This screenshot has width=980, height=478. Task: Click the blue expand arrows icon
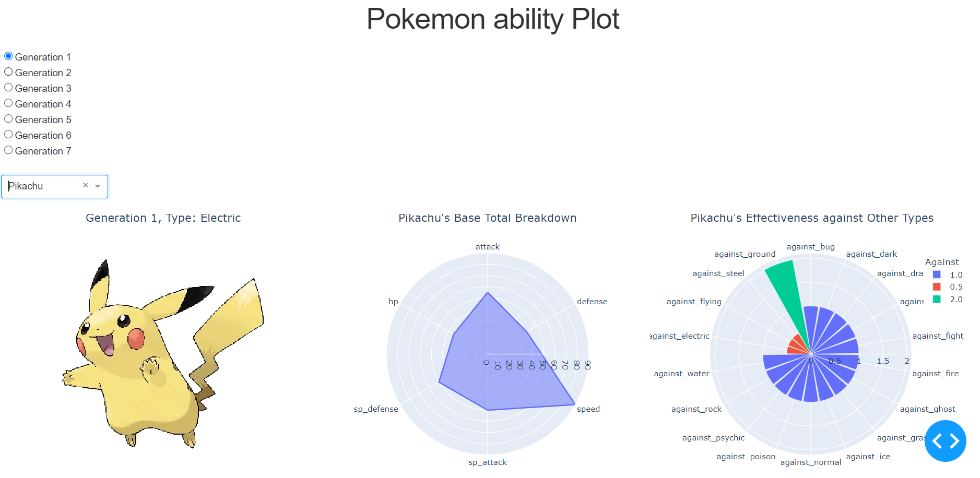click(945, 441)
